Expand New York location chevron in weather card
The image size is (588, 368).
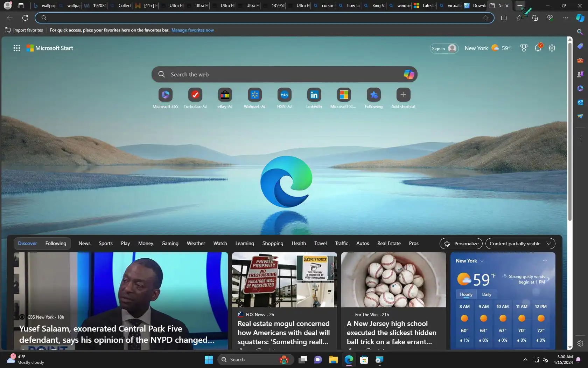482,261
